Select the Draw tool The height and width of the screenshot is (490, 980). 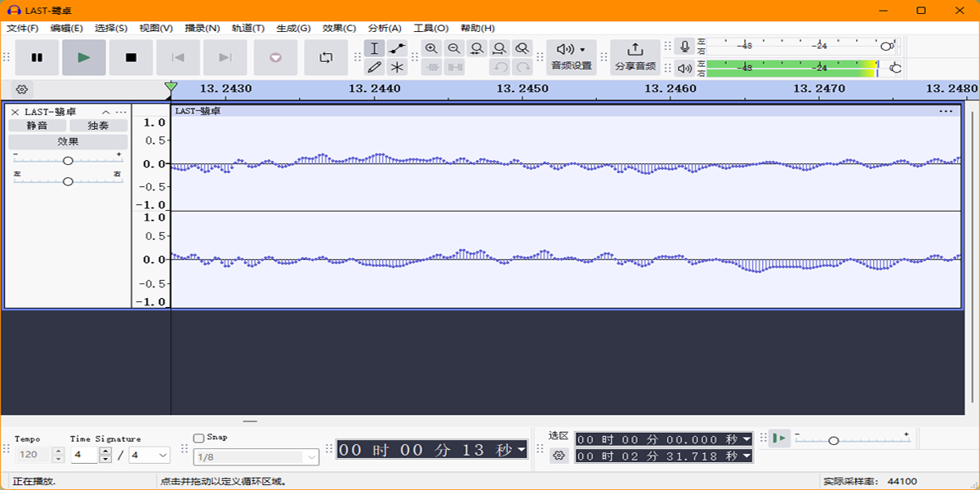pyautogui.click(x=374, y=66)
